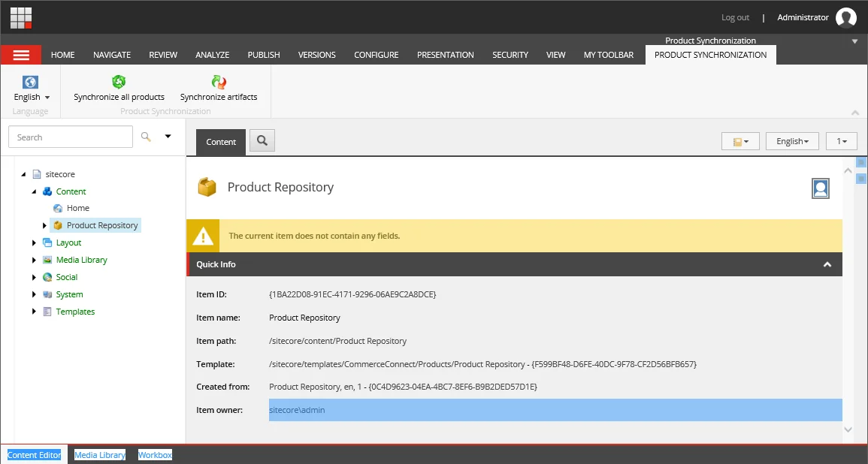Click the Templates node icon
Image resolution: width=868 pixels, height=464 pixels.
[x=47, y=312]
